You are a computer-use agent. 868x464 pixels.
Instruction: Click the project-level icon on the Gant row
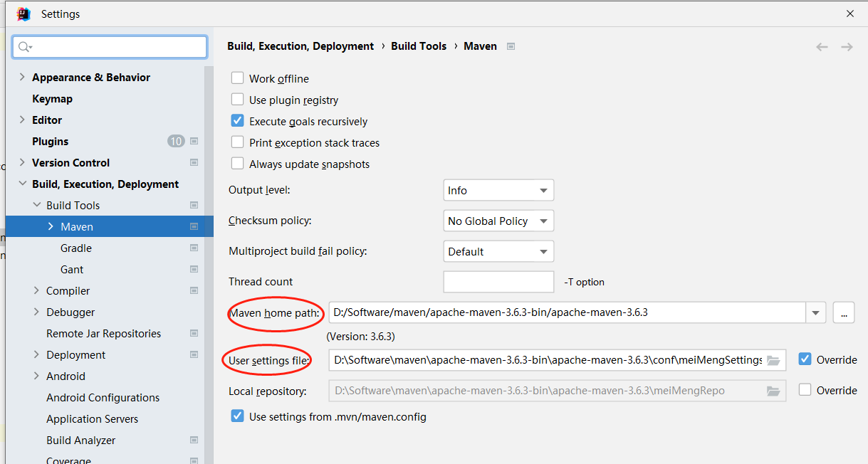tap(194, 269)
